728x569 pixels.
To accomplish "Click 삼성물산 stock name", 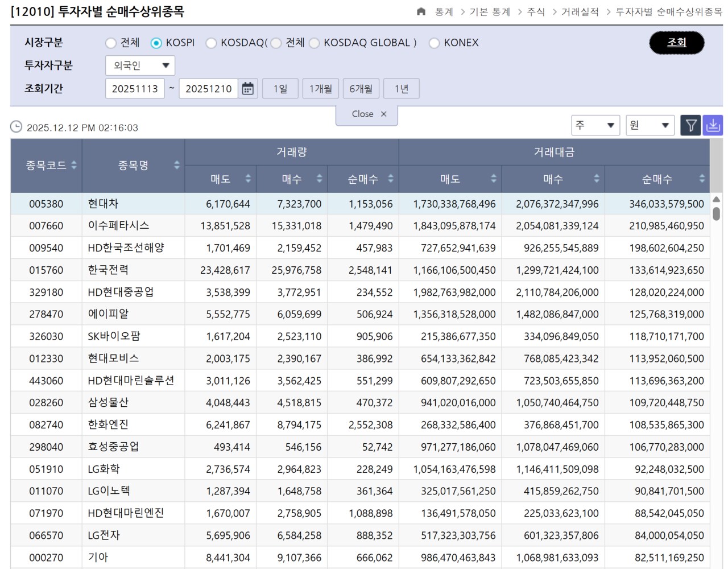I will 108,403.
